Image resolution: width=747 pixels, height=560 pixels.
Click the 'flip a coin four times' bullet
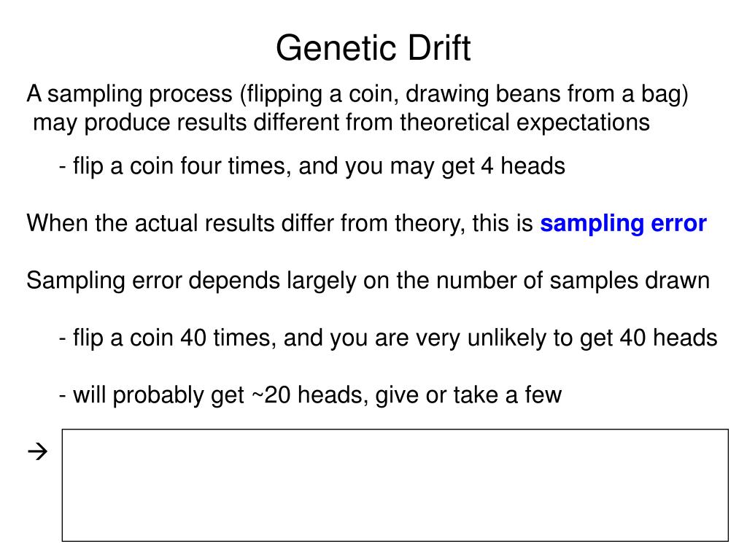point(312,166)
